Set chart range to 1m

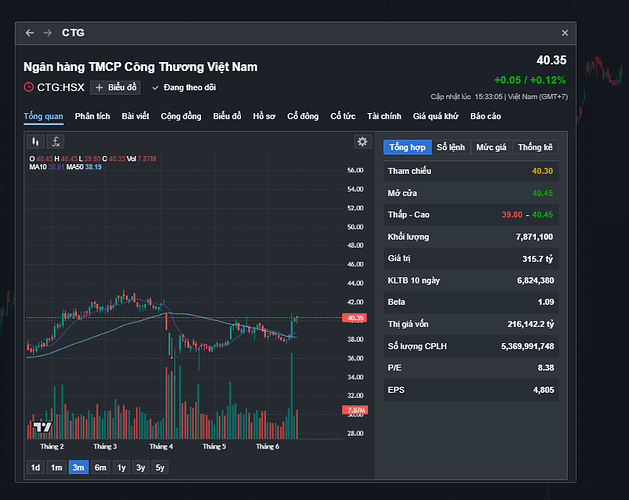(57, 467)
